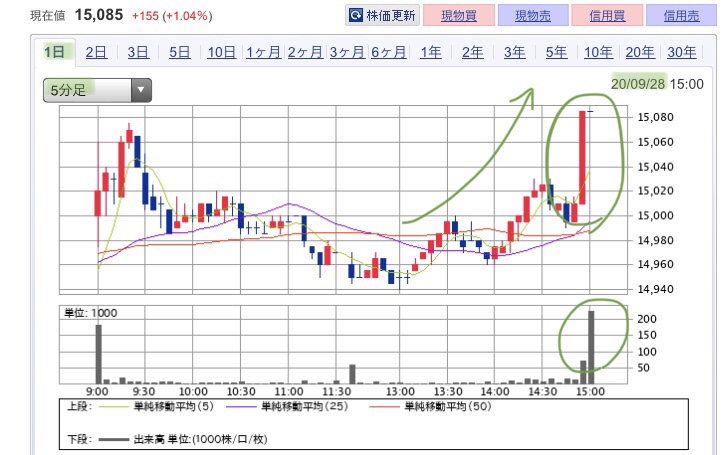Click the 単純移動平均(5) legend entry

tap(155, 407)
